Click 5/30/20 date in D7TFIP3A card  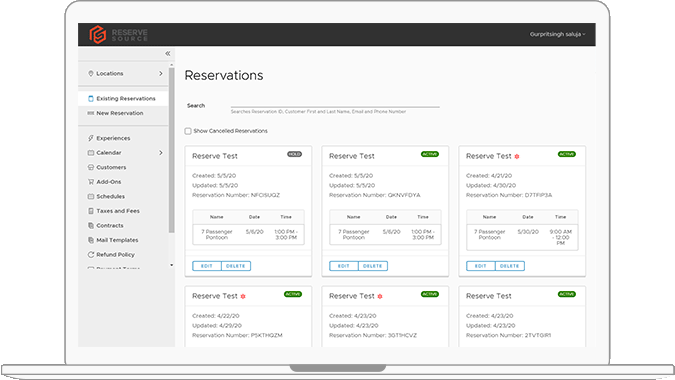click(x=528, y=232)
